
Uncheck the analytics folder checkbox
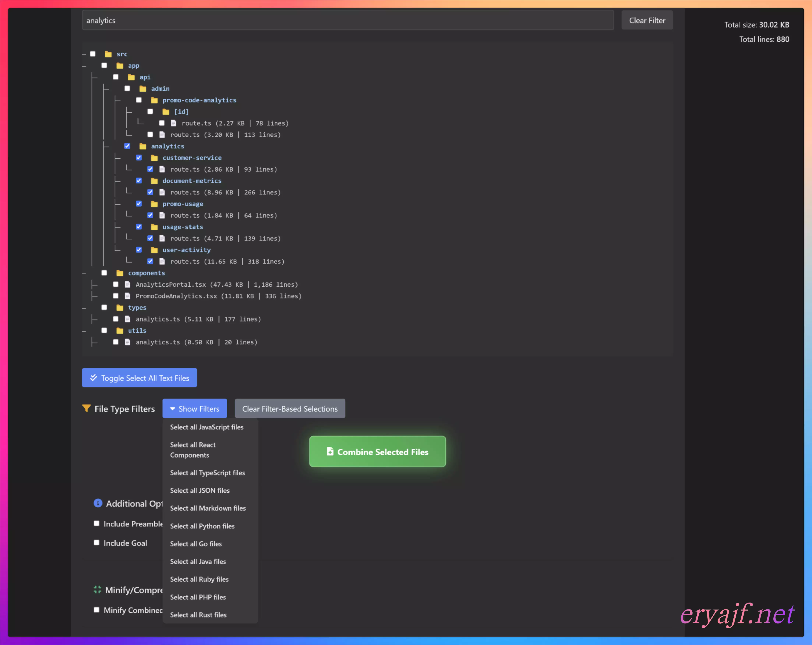coord(127,146)
